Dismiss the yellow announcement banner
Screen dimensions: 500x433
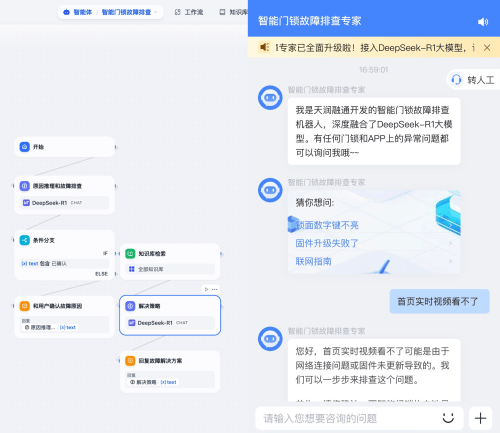pos(487,48)
